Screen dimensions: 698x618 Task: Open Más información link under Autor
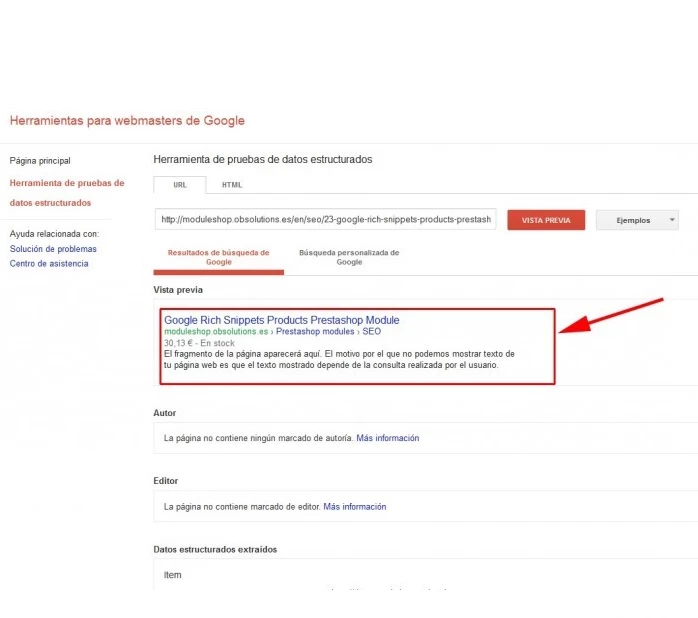(x=388, y=438)
